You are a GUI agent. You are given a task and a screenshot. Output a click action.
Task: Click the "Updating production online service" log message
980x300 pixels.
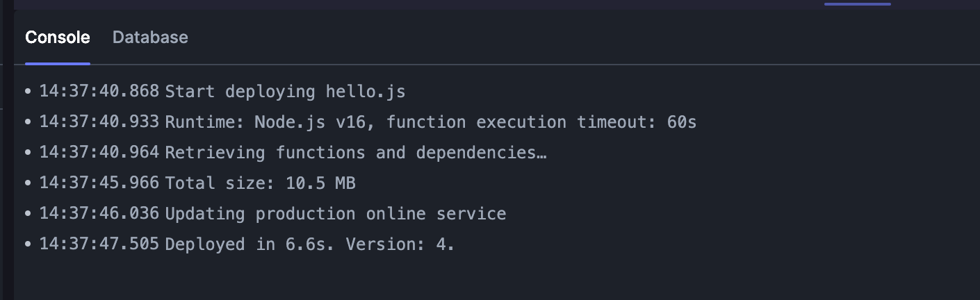click(x=336, y=214)
